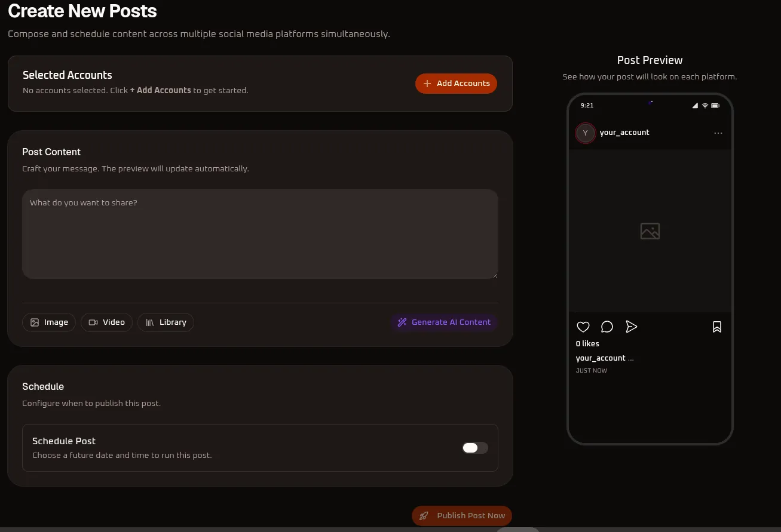Click the comment bubble icon in preview
The height and width of the screenshot is (532, 781).
point(607,327)
